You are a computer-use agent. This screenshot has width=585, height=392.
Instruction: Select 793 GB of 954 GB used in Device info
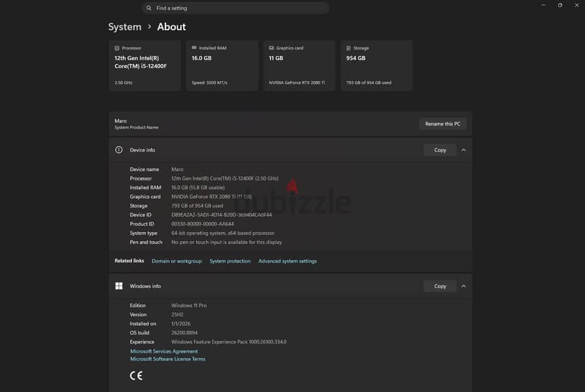tap(197, 206)
